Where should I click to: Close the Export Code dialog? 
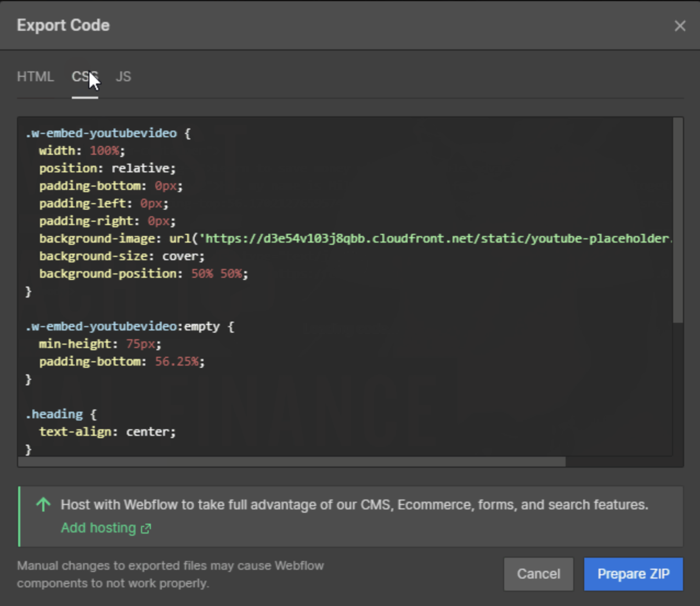680,26
